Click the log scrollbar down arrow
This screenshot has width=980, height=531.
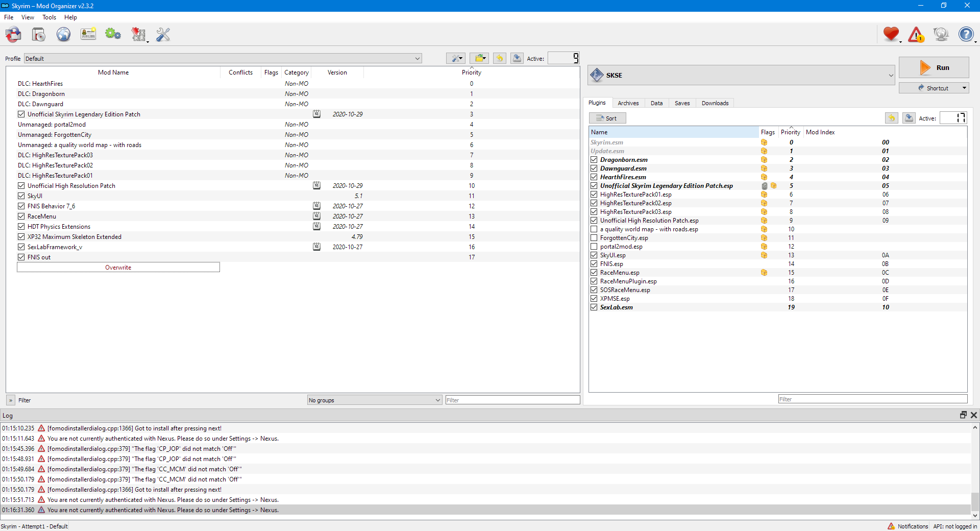pos(975,516)
